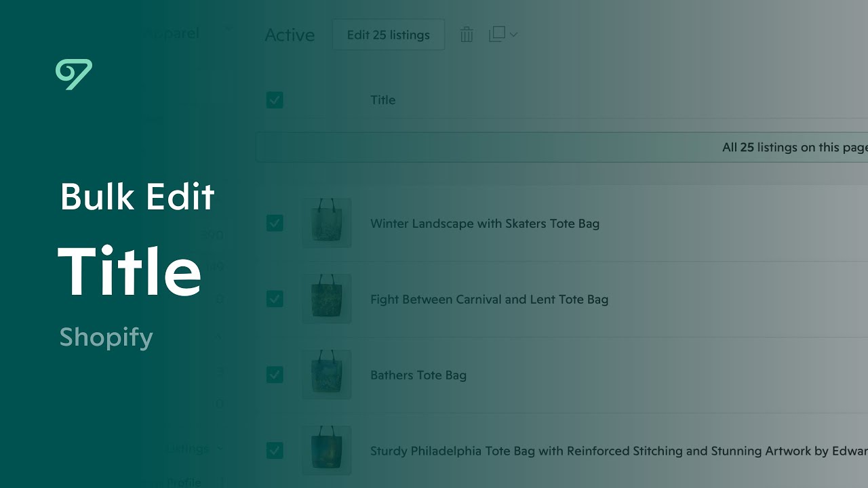Click the Sturdy Philadelphia Tote Bag title

(x=619, y=451)
